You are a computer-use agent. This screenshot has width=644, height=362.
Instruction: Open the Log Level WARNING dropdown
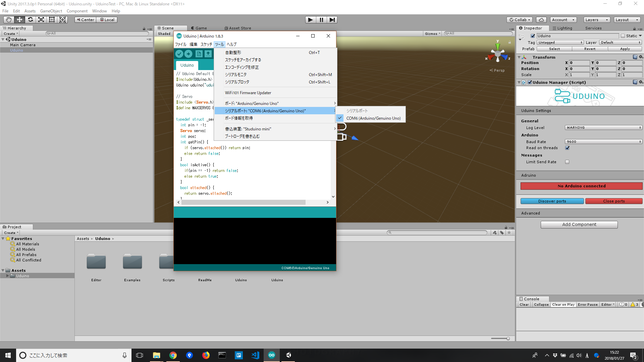(603, 128)
